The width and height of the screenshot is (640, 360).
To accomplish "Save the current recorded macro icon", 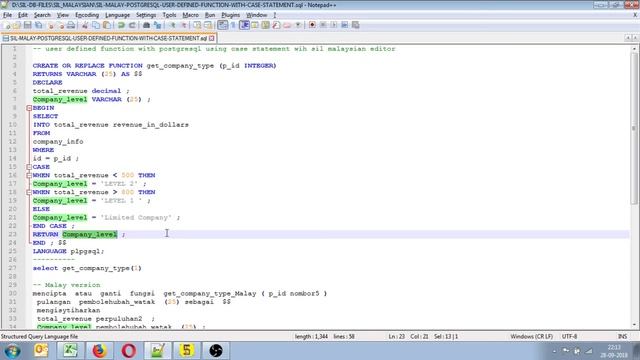I will [x=356, y=25].
